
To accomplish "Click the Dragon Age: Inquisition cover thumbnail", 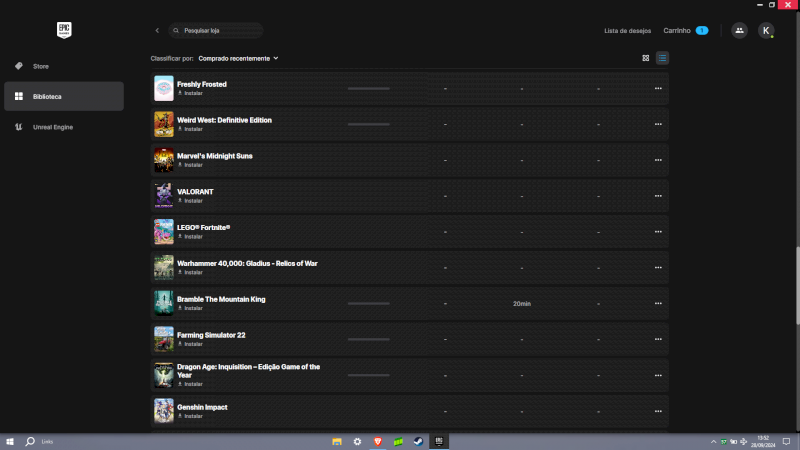I will (x=164, y=376).
